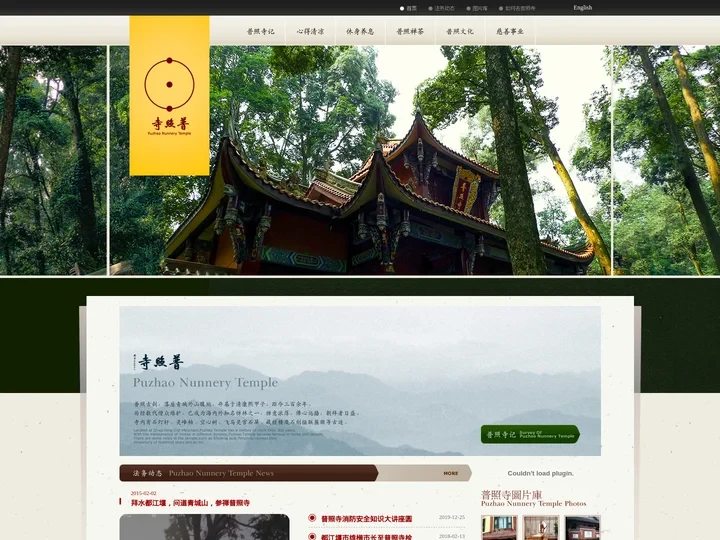Visit the 慈善事业 charity page
The height and width of the screenshot is (540, 720).
point(510,31)
